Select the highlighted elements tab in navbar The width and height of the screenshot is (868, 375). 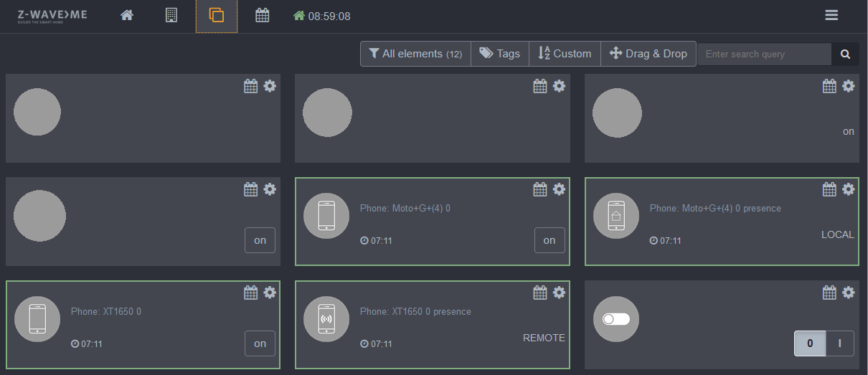[x=217, y=16]
